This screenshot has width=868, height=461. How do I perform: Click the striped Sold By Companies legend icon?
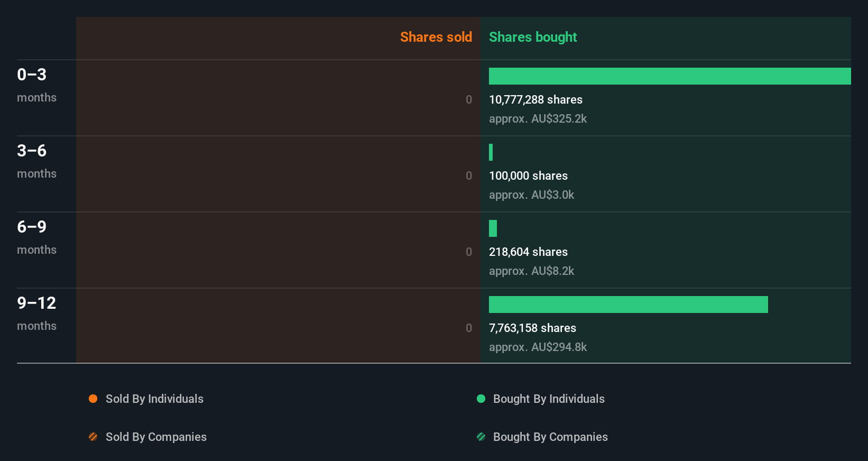coord(93,437)
